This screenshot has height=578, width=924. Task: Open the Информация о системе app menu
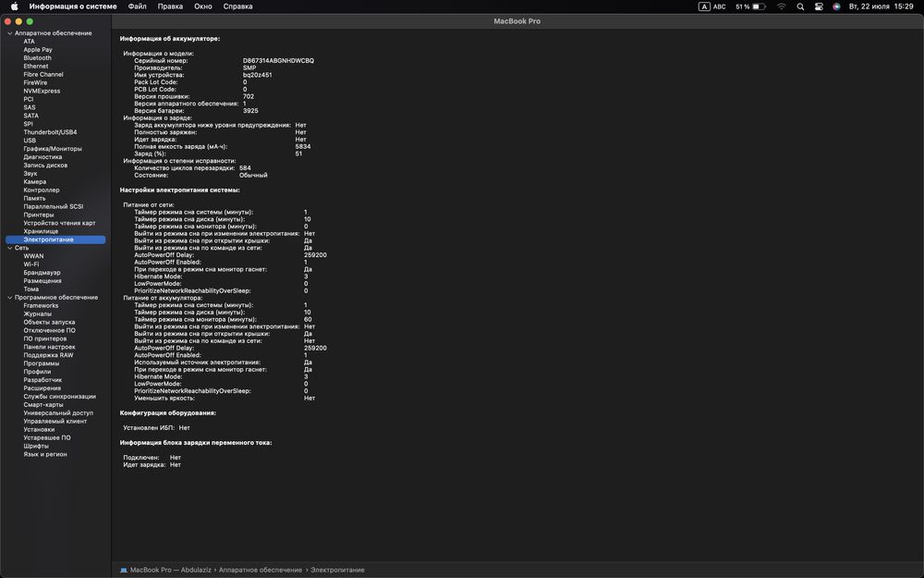pyautogui.click(x=72, y=6)
